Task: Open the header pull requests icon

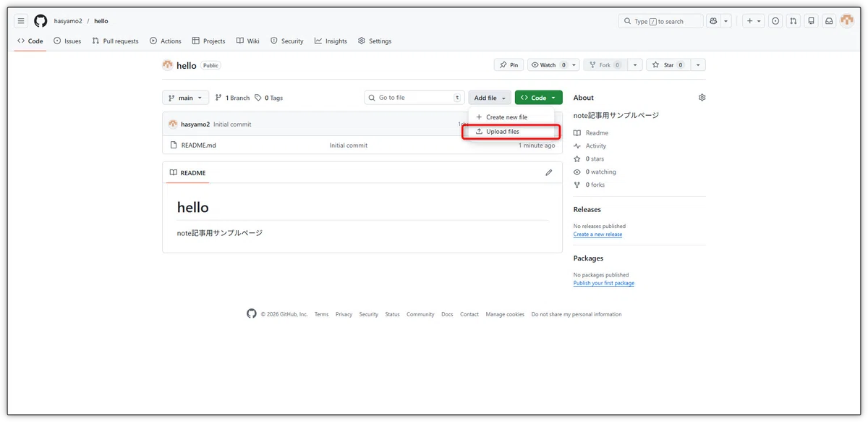Action: click(793, 21)
